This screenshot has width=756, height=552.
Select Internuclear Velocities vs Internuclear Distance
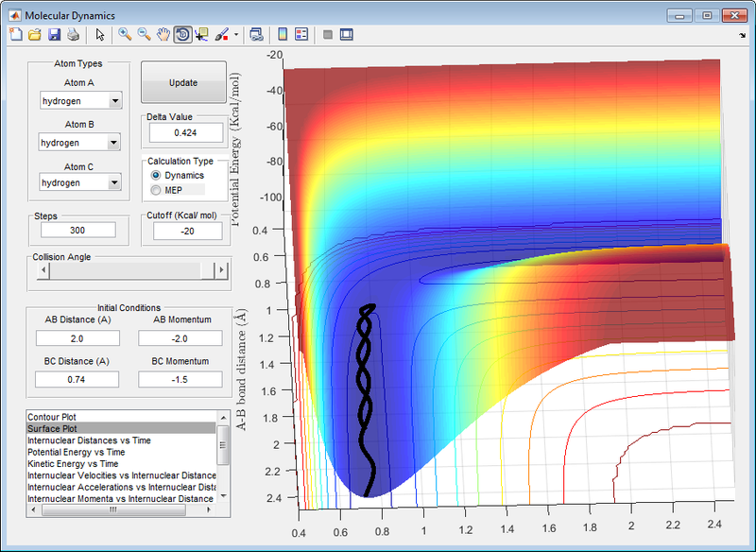point(121,475)
